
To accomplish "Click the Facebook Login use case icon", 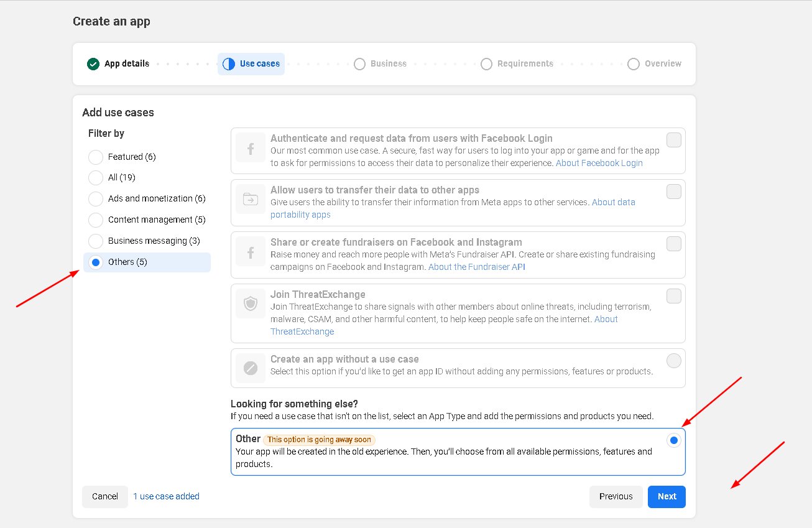I will (251, 149).
